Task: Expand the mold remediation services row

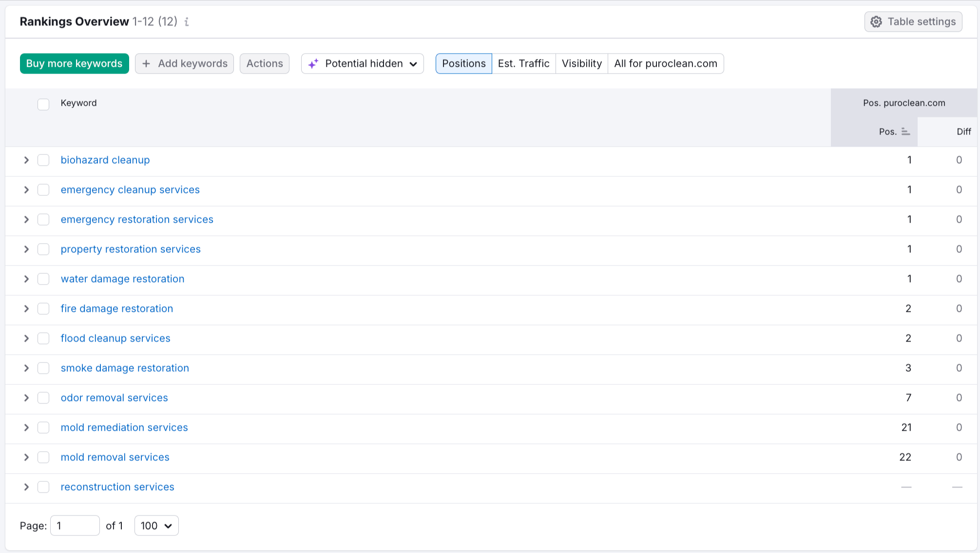Action: [x=26, y=428]
